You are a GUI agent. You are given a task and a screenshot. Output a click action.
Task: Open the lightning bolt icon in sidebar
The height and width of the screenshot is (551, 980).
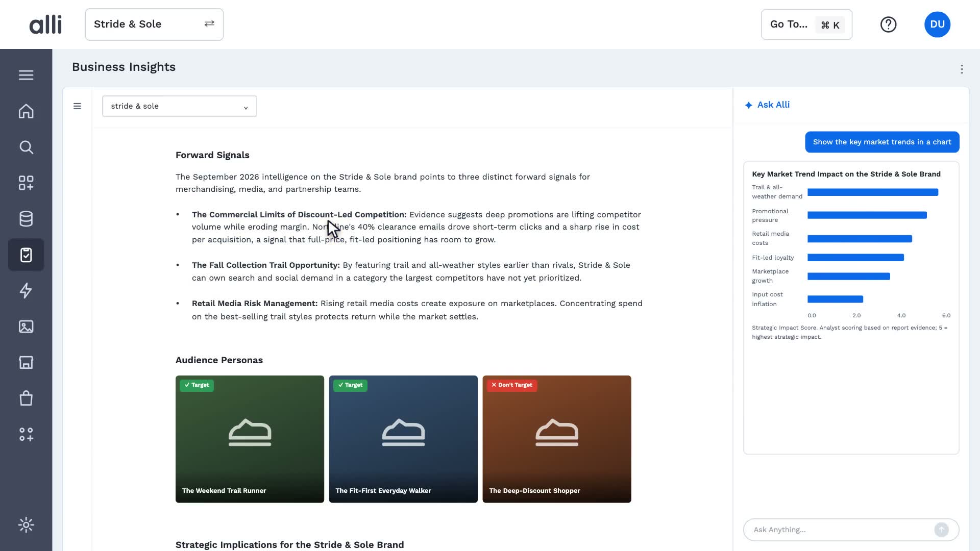tap(26, 291)
